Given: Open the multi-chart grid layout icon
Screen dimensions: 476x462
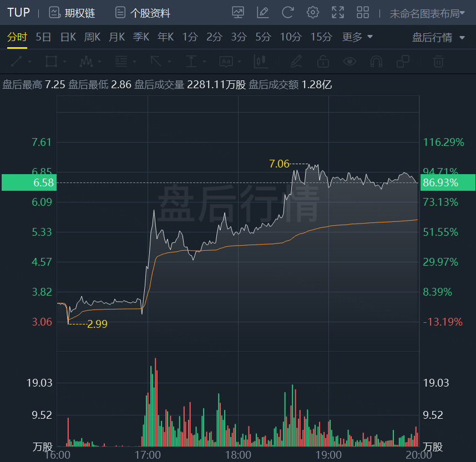Looking at the screenshot, I should click(363, 13).
